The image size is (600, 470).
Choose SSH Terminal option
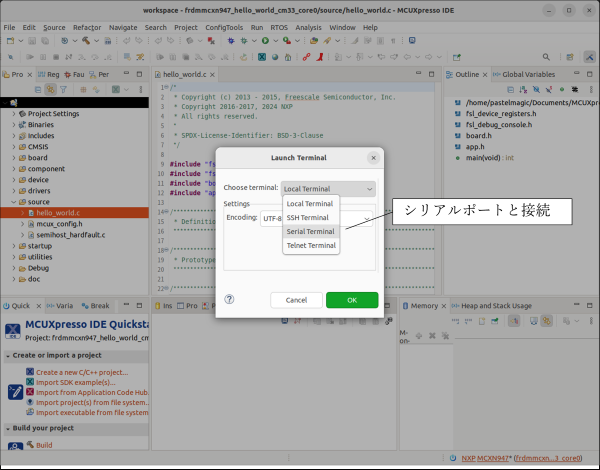(307, 217)
